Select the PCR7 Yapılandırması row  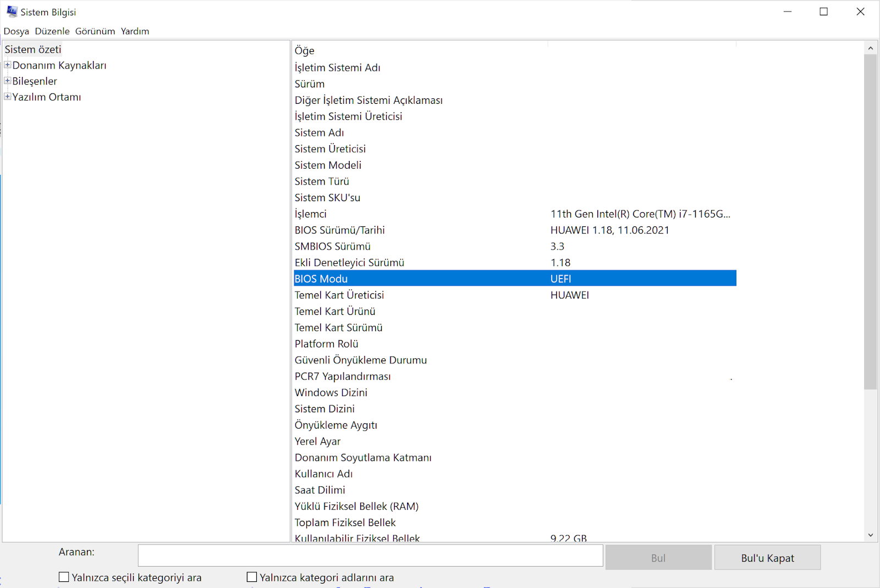[x=515, y=376]
